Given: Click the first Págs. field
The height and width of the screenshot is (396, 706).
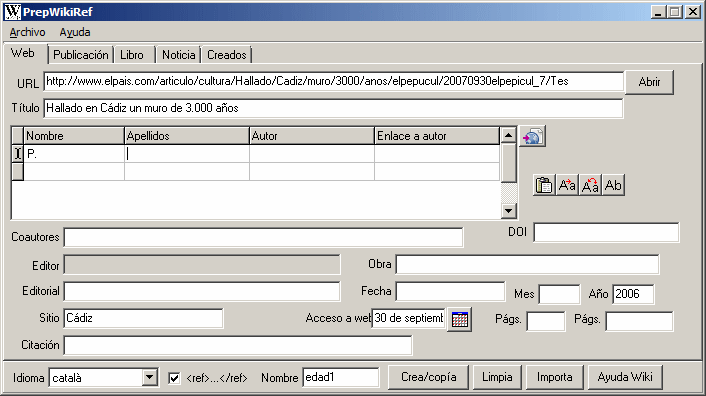Looking at the screenshot, I should coord(546,321).
